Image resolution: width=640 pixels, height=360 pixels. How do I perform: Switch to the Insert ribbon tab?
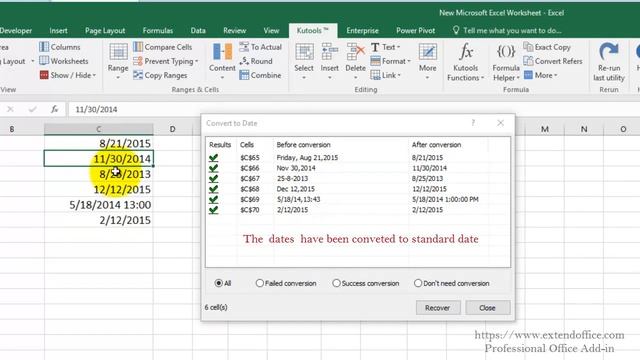click(58, 31)
